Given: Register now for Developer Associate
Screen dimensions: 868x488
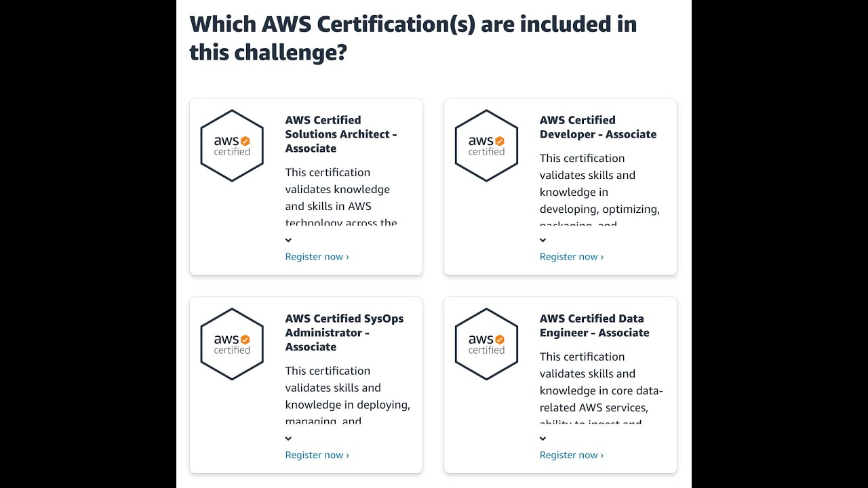Looking at the screenshot, I should 571,257.
